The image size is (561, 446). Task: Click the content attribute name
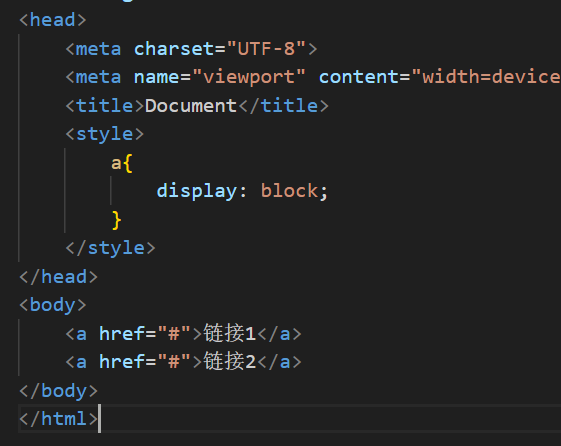[358, 77]
